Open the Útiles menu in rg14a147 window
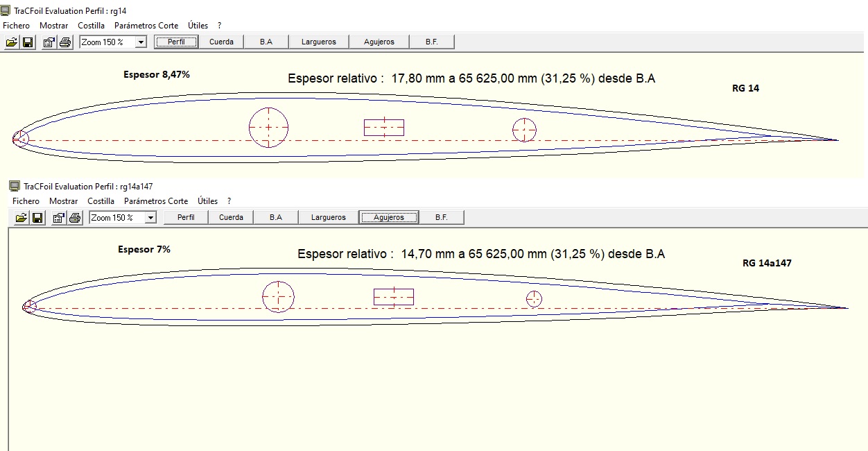 (207, 201)
